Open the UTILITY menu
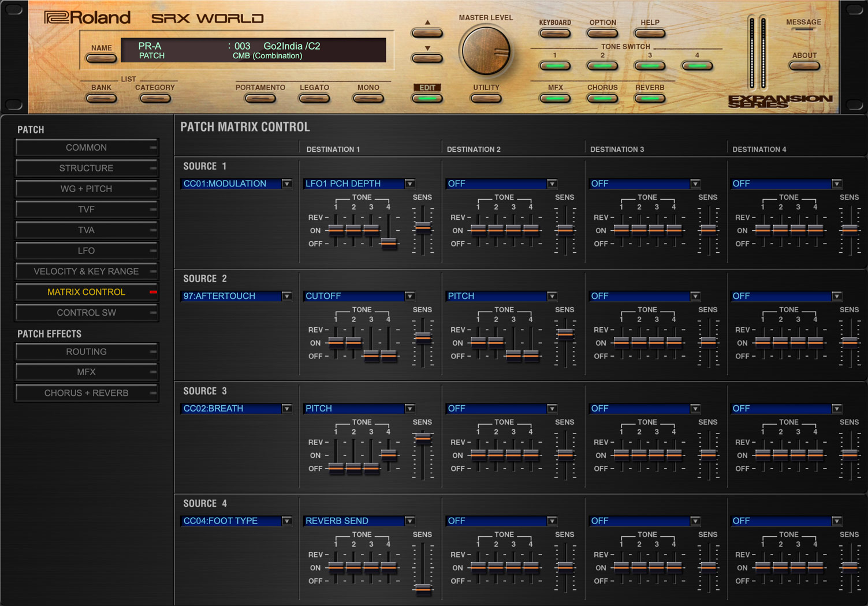Viewport: 868px width, 606px height. tap(486, 98)
